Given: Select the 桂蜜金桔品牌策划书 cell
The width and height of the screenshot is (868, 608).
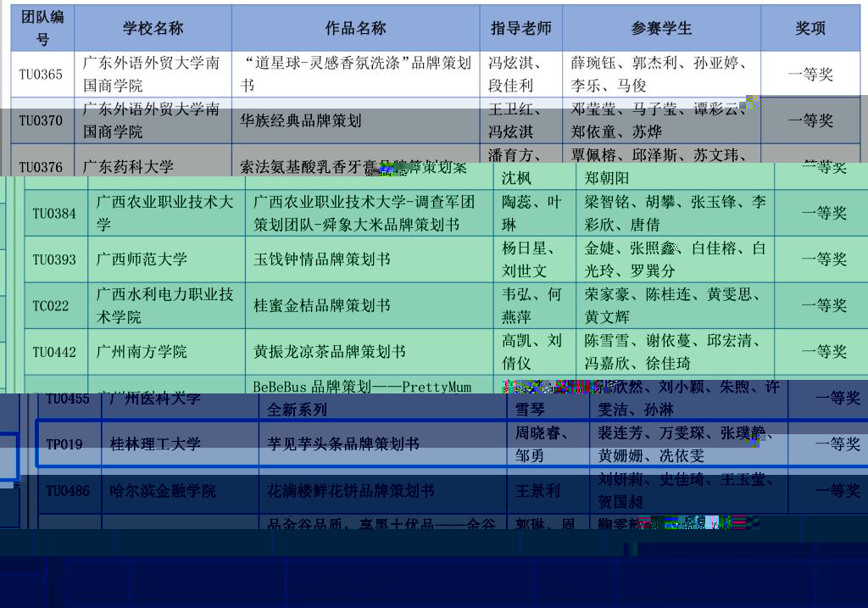Looking at the screenshot, I should pos(370,305).
